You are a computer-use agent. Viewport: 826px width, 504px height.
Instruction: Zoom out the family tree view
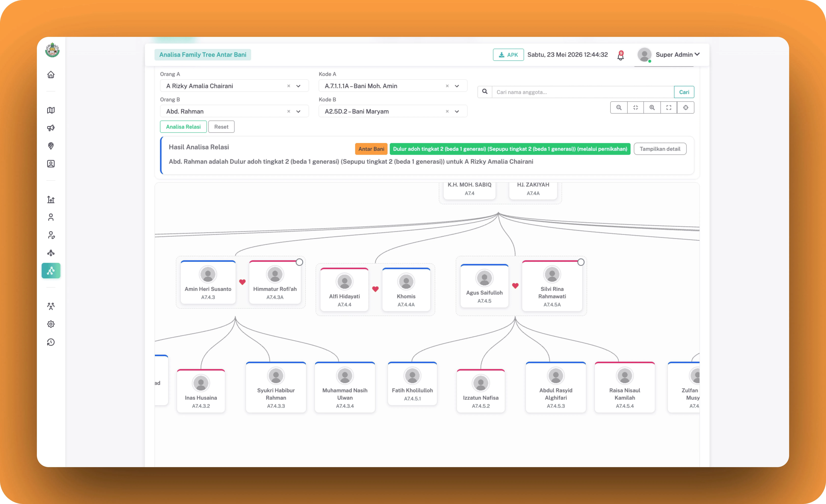click(x=619, y=108)
